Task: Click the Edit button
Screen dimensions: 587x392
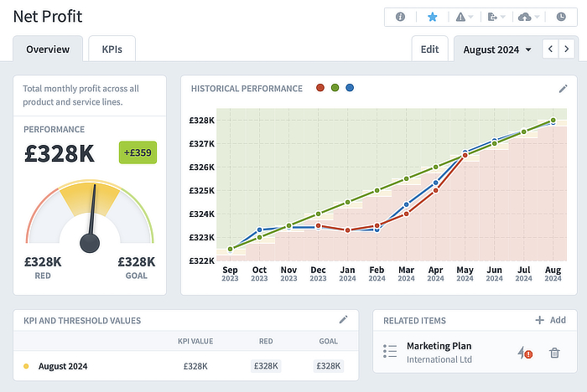Action: coord(429,49)
